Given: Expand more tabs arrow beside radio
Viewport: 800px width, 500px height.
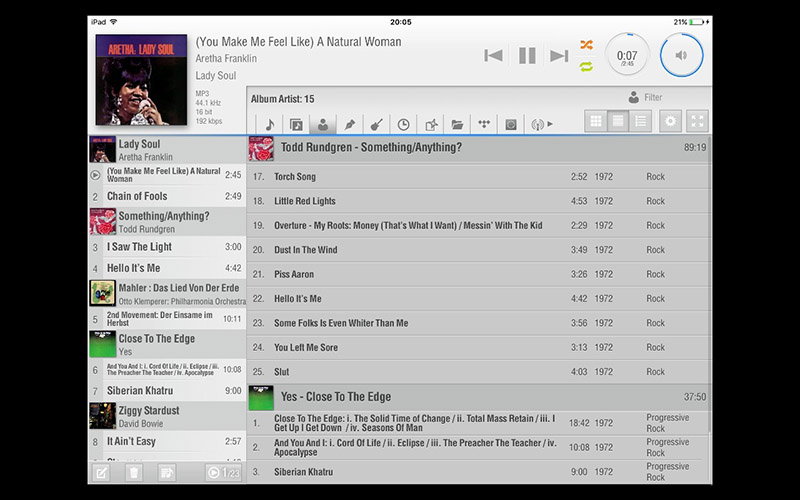Looking at the screenshot, I should (550, 124).
